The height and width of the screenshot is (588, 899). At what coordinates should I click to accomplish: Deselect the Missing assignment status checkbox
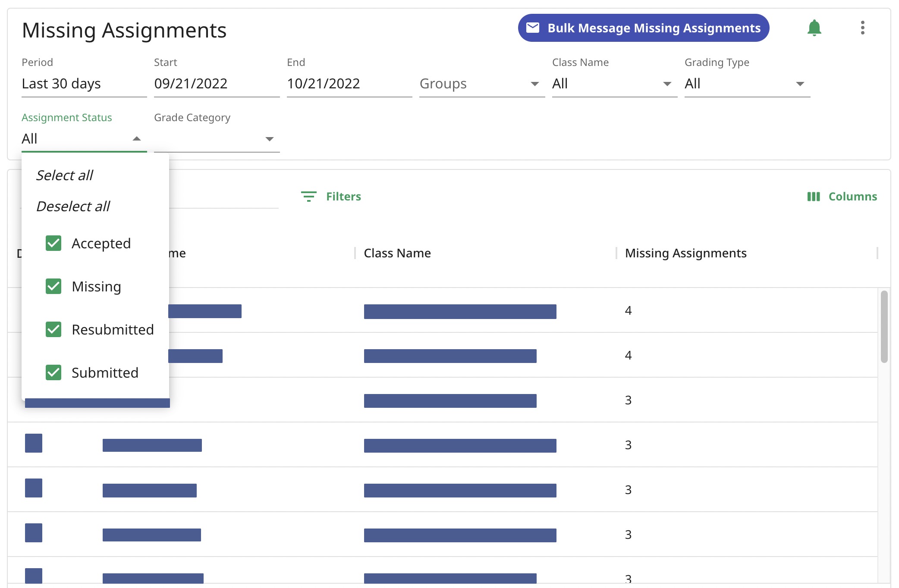coord(53,286)
